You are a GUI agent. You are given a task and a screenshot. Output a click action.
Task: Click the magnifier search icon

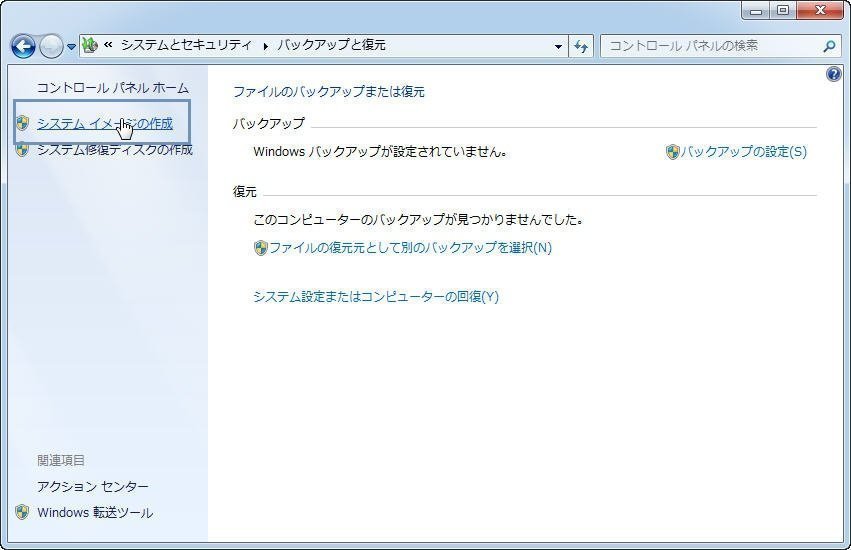[829, 47]
